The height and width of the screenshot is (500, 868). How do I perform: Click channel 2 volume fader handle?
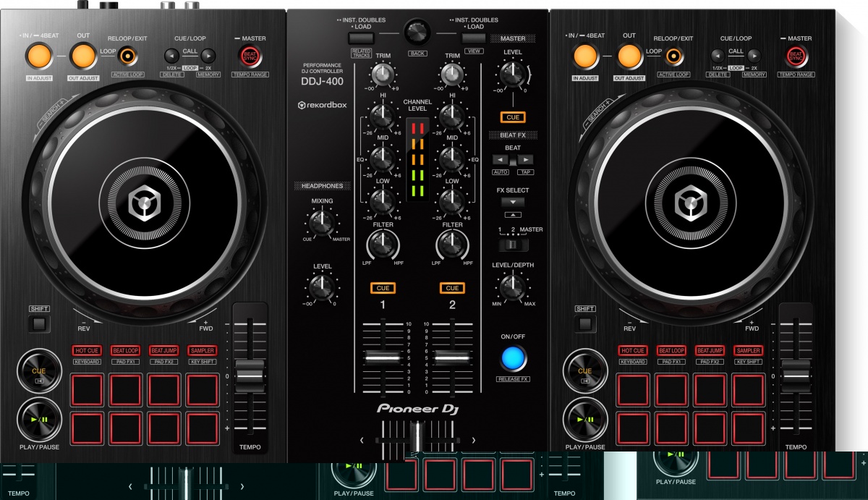point(452,357)
